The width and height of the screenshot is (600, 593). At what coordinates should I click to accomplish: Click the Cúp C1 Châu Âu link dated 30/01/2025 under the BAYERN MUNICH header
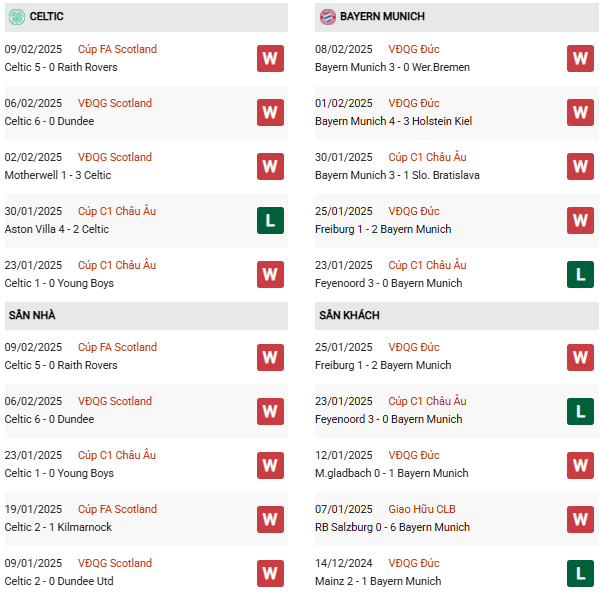tap(427, 157)
